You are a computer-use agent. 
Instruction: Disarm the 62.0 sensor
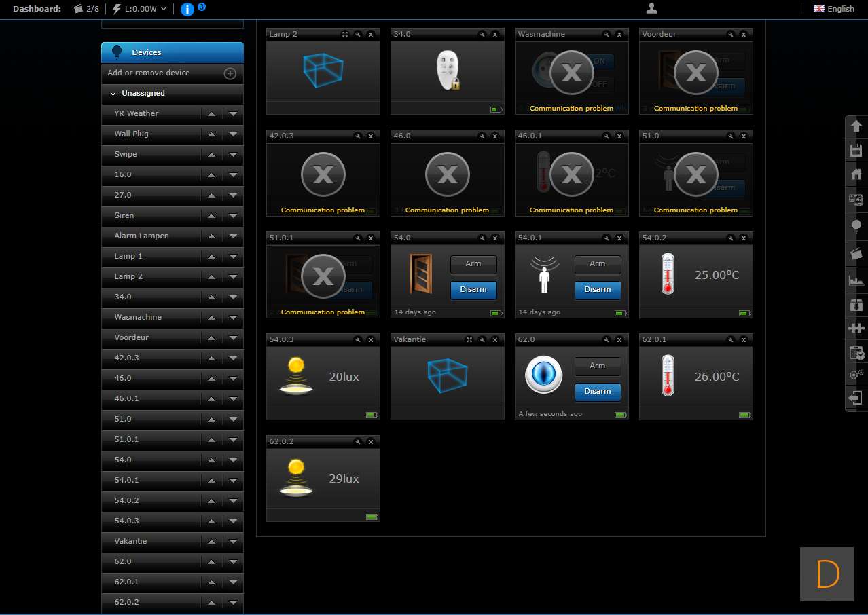[x=598, y=392]
